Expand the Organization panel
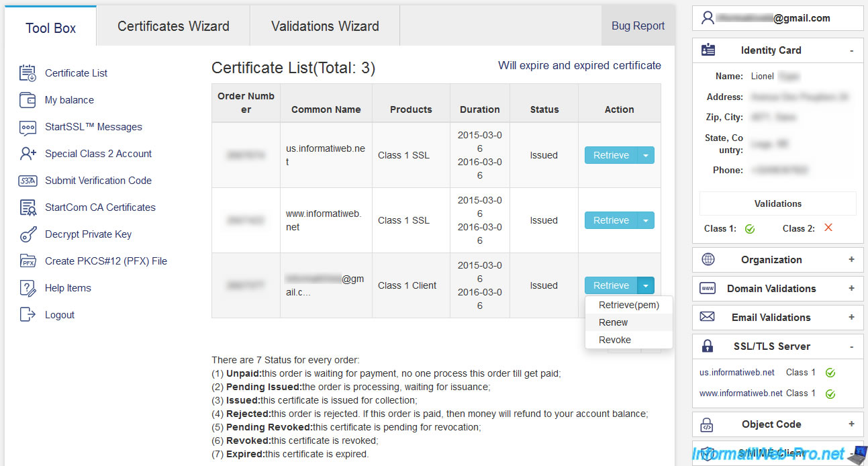The image size is (868, 466). (851, 260)
